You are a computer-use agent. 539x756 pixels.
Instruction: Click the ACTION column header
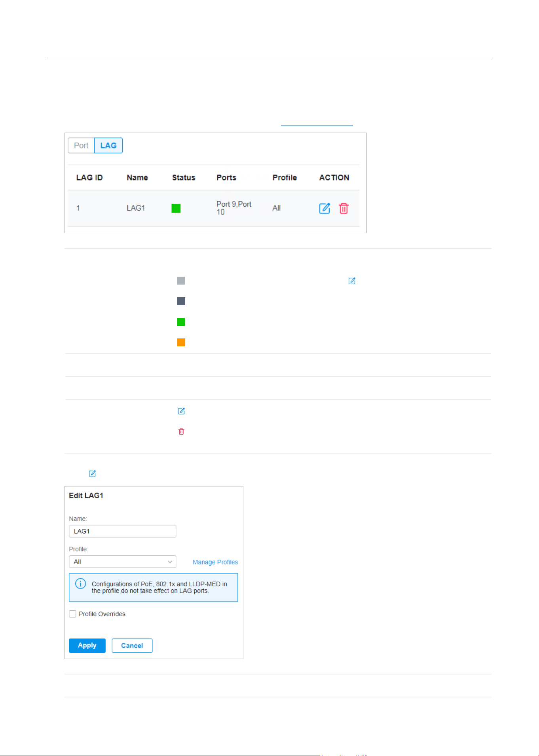tap(334, 178)
